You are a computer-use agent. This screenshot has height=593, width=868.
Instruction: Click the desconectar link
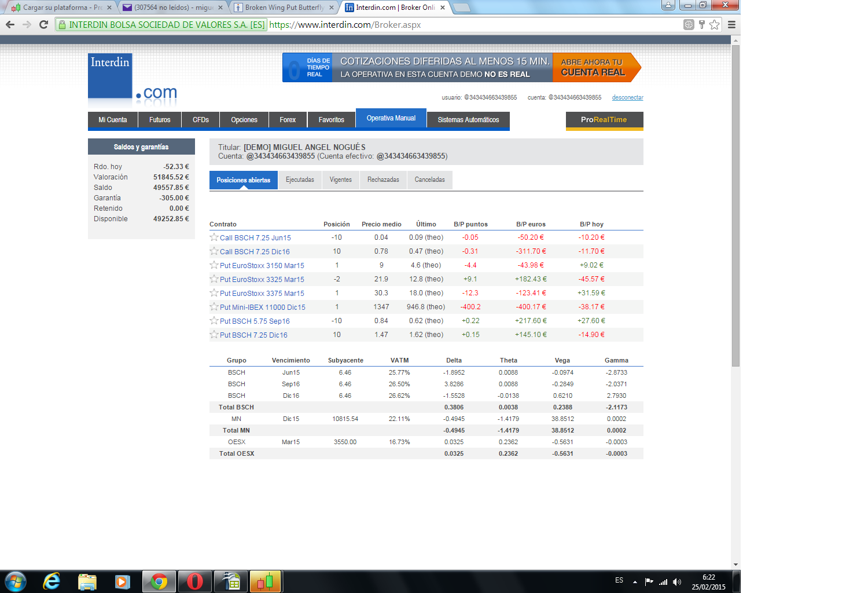coord(628,97)
